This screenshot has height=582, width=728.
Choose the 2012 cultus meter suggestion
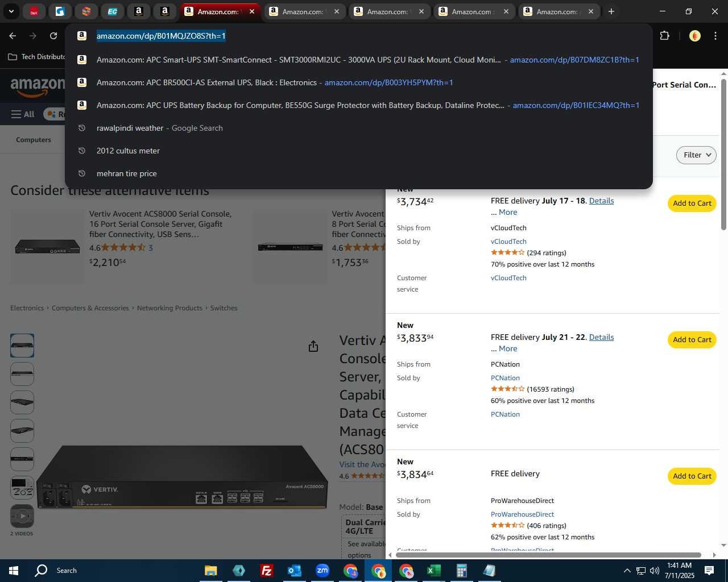coord(359,151)
